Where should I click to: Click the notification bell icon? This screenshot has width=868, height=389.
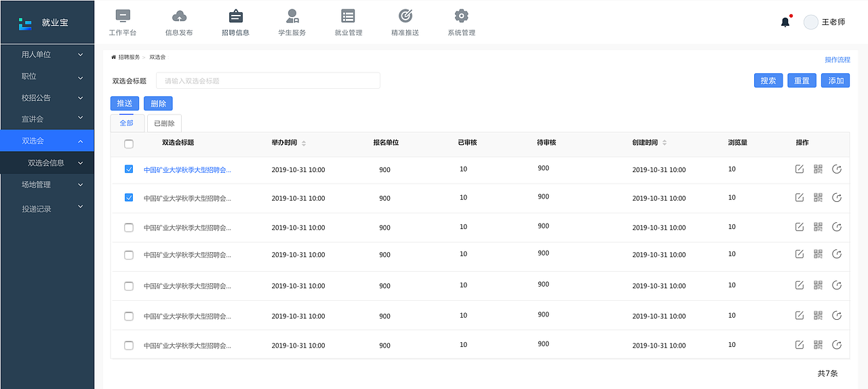pos(785,22)
